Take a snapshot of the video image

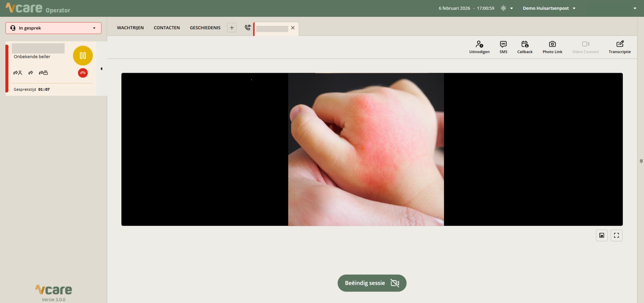(601, 235)
